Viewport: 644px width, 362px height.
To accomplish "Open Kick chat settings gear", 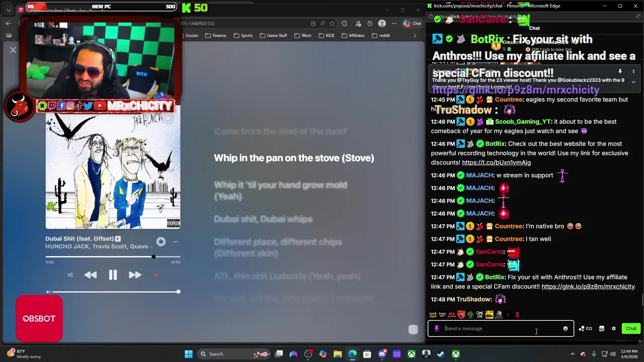I will pyautogui.click(x=613, y=328).
